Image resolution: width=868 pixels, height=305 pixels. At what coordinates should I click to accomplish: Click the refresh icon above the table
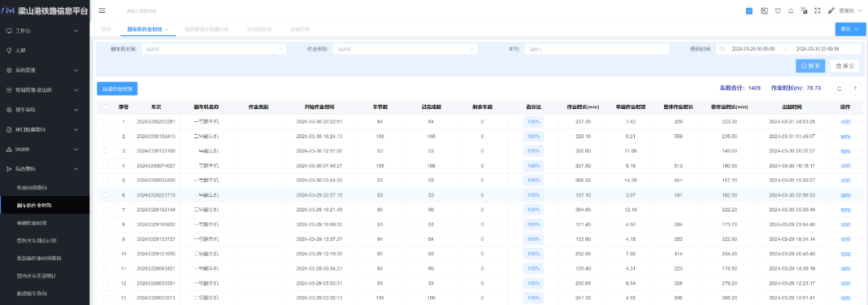point(838,87)
